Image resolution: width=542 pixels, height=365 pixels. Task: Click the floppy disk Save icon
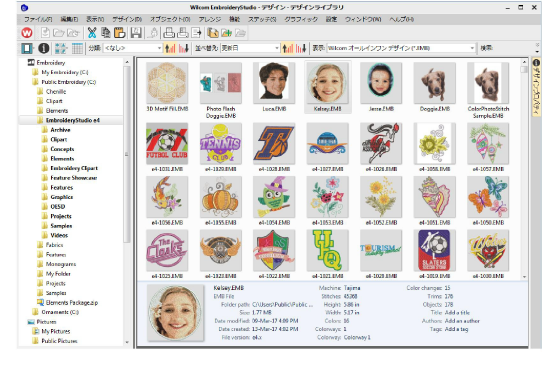(136, 33)
